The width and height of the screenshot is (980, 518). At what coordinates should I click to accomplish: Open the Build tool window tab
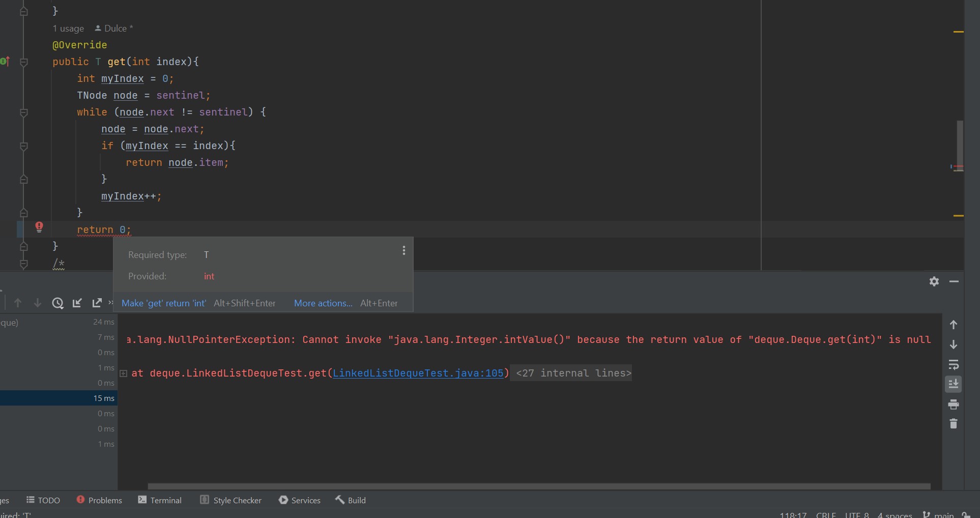tap(351, 500)
